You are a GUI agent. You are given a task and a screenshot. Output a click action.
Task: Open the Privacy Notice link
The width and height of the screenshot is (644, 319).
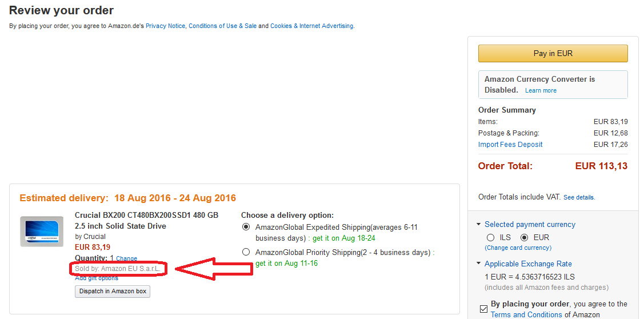pyautogui.click(x=165, y=26)
